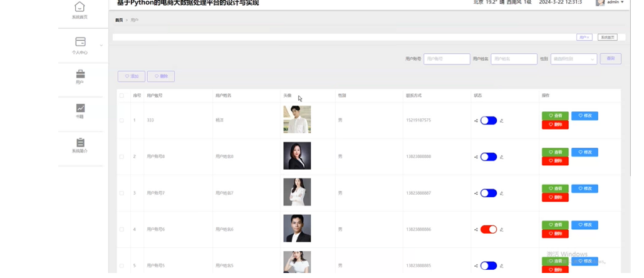
Task: Expand the 个人中心 submenu chevron
Action: tap(101, 45)
